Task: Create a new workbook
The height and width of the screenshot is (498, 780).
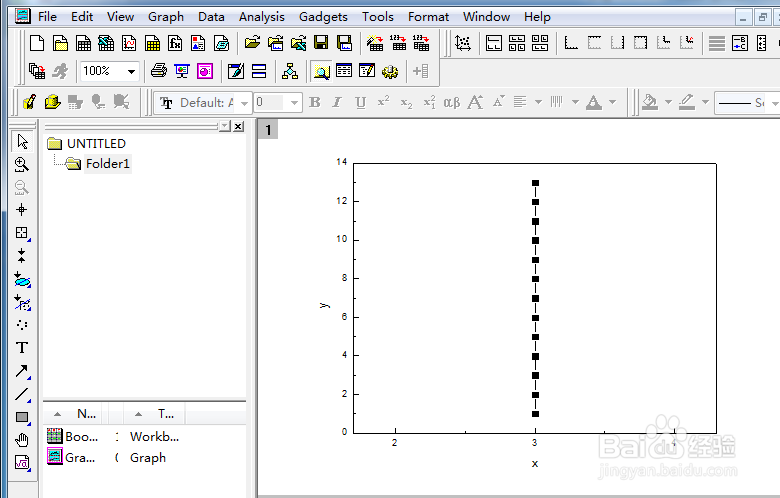Action: coord(83,43)
